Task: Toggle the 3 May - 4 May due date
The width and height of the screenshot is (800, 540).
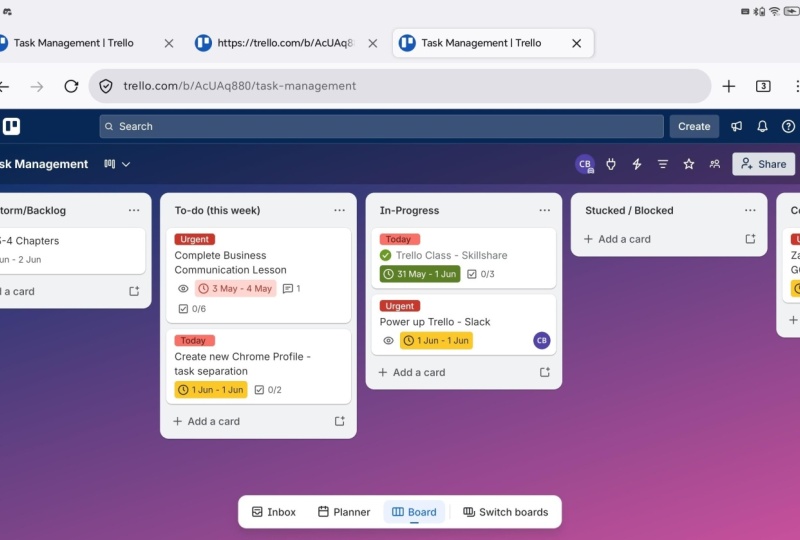Action: pos(235,288)
